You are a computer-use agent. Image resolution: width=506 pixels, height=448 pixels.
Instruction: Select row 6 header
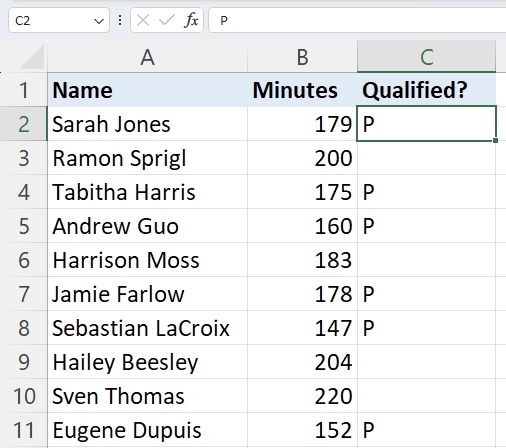[x=24, y=260]
